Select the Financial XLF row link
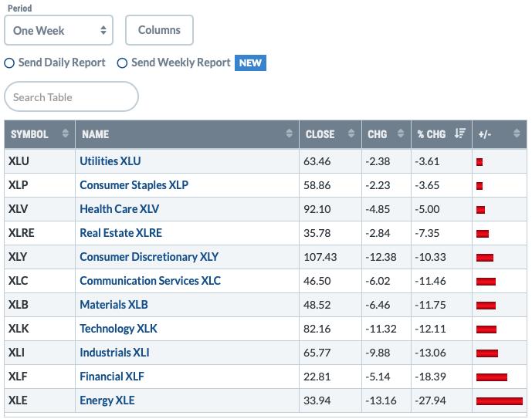 tap(112, 377)
